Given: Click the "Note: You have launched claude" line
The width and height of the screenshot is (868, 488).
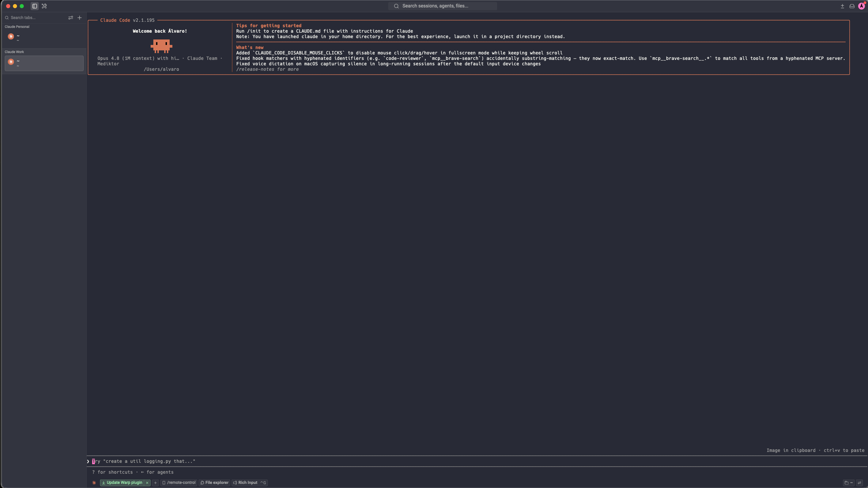Looking at the screenshot, I should click(401, 36).
